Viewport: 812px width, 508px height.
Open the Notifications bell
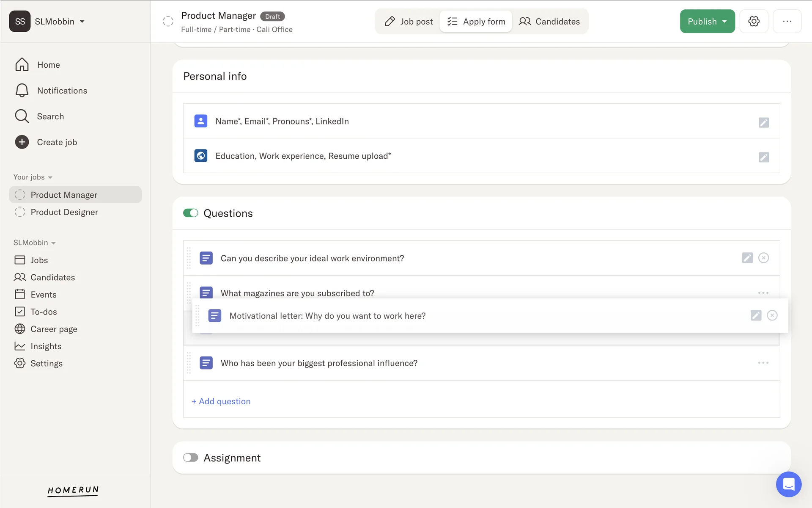(x=22, y=91)
